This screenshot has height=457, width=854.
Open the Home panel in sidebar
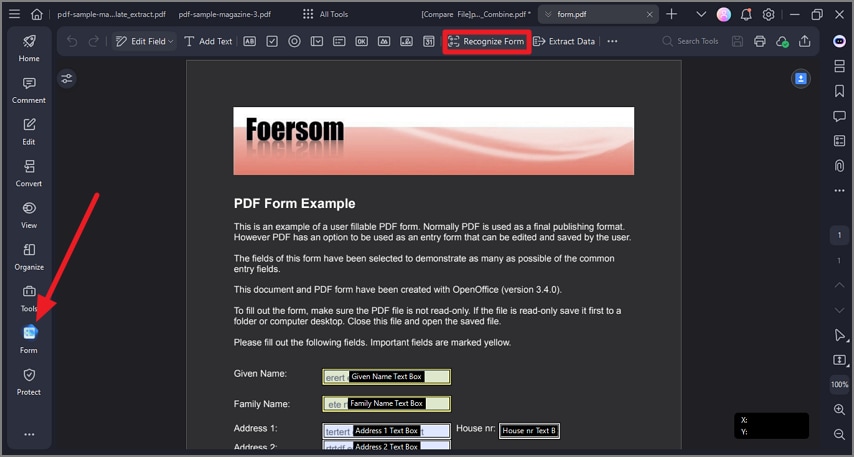point(29,48)
